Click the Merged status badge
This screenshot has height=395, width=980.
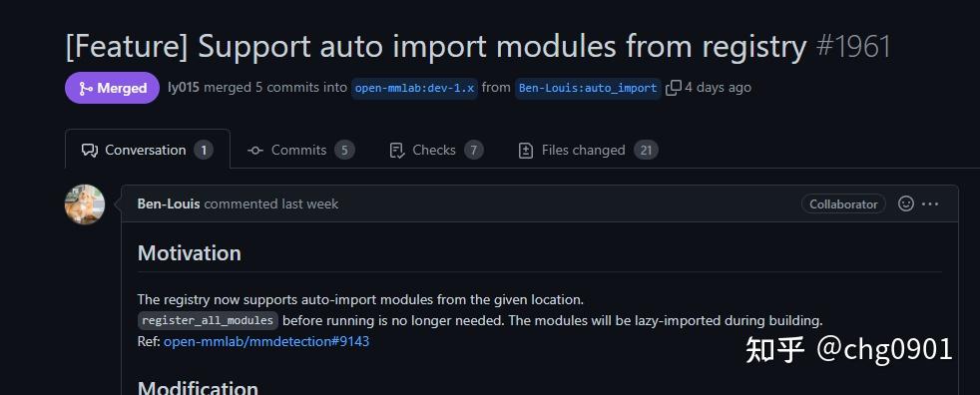tap(113, 88)
